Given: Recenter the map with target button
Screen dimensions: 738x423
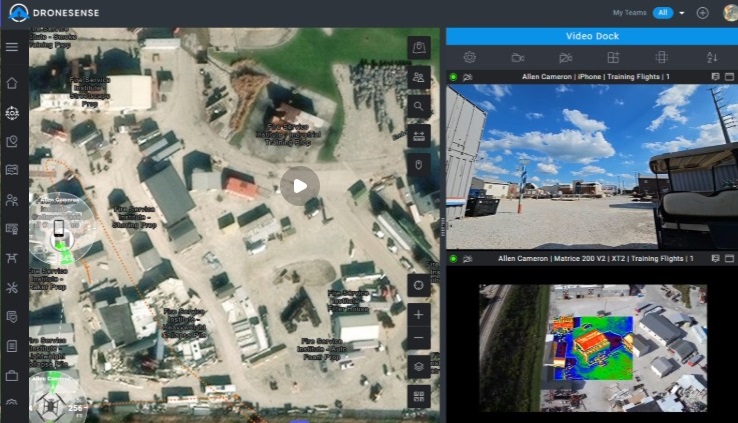Looking at the screenshot, I should (418, 285).
